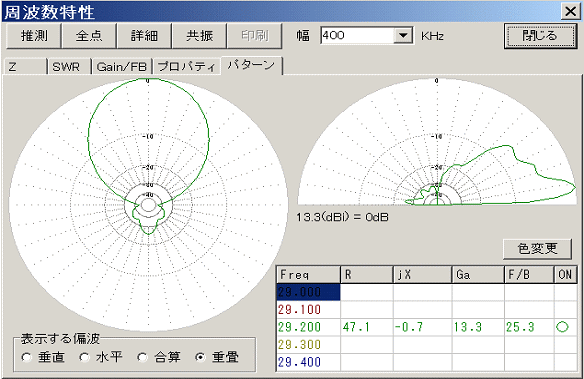Select the 29.400 frequency cell
This screenshot has height=379, width=584.
click(x=308, y=362)
